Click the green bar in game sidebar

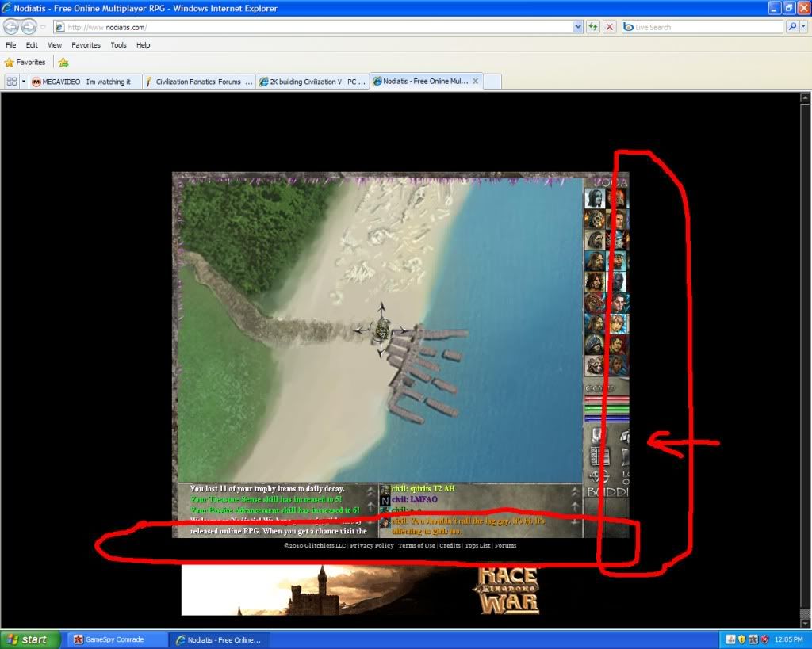click(607, 410)
